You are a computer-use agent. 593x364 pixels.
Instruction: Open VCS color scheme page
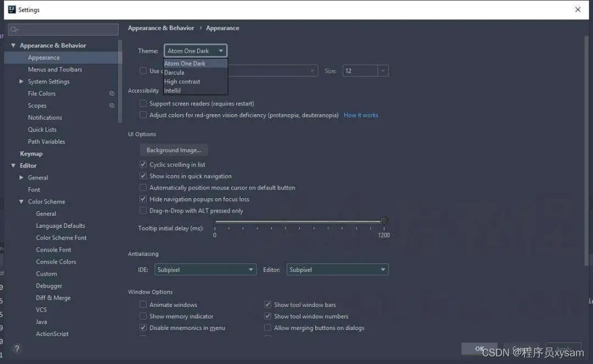tap(41, 310)
